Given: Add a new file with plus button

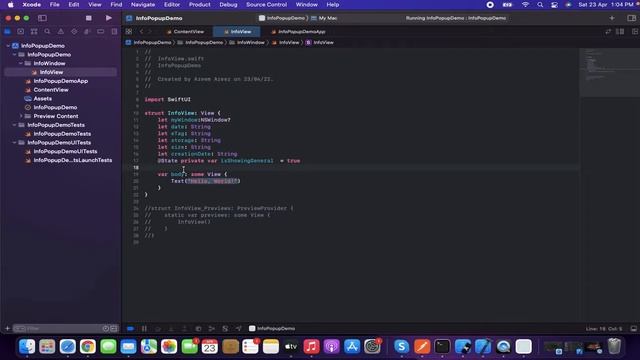Looking at the screenshot, I should click(7, 328).
